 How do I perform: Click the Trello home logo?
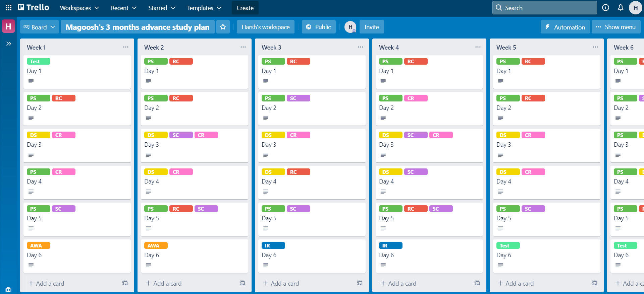coord(34,8)
